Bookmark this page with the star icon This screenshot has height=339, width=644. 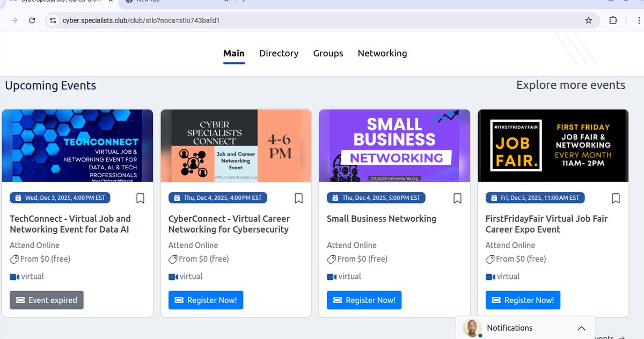point(589,20)
